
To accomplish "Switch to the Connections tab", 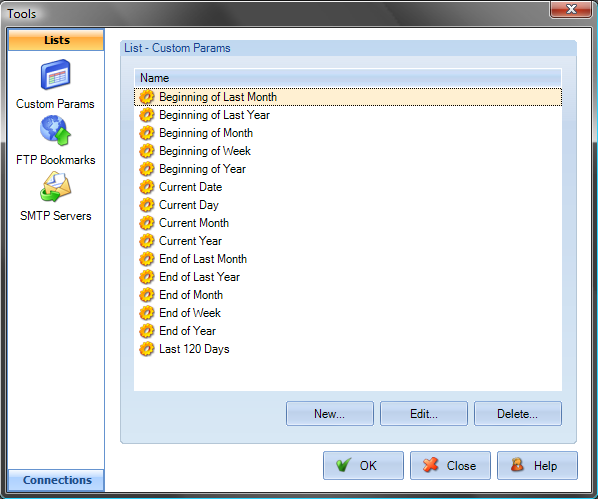I will click(56, 480).
